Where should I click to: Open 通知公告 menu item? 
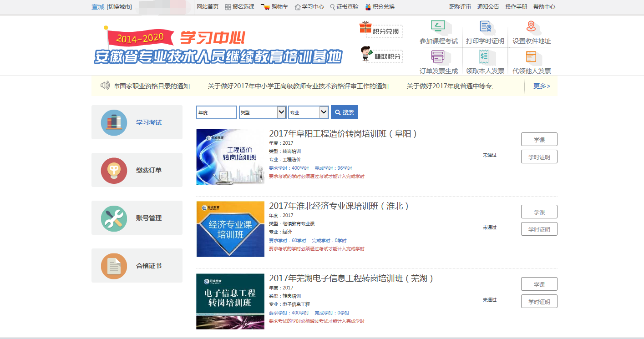pyautogui.click(x=488, y=7)
